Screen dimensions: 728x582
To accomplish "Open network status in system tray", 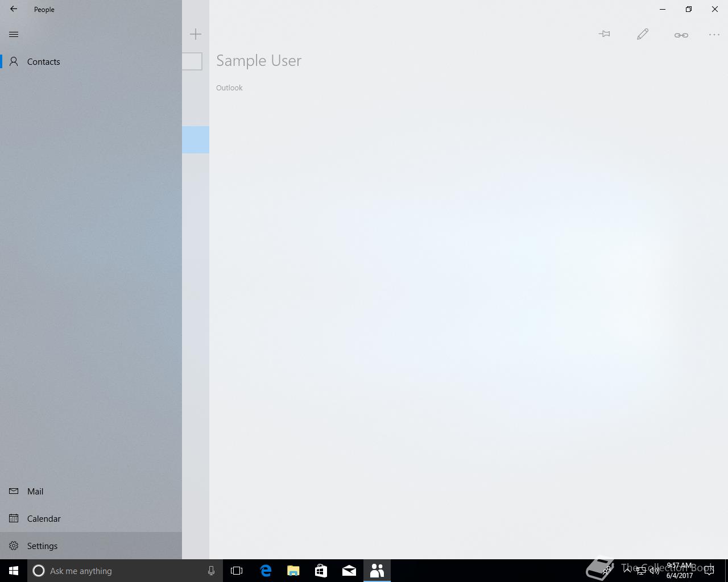I will (x=641, y=571).
